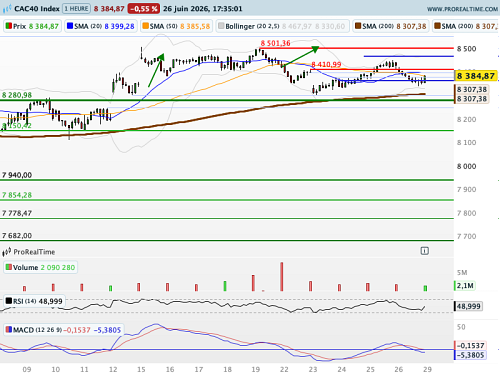This screenshot has width=500, height=375.
Task: Click the 8 501,36 resistance label
Action: tap(275, 43)
